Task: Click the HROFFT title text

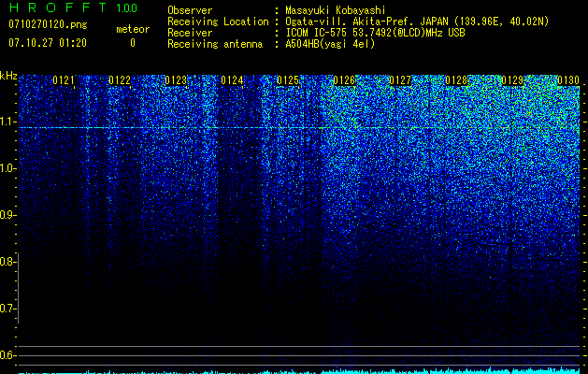Action: tap(58, 7)
